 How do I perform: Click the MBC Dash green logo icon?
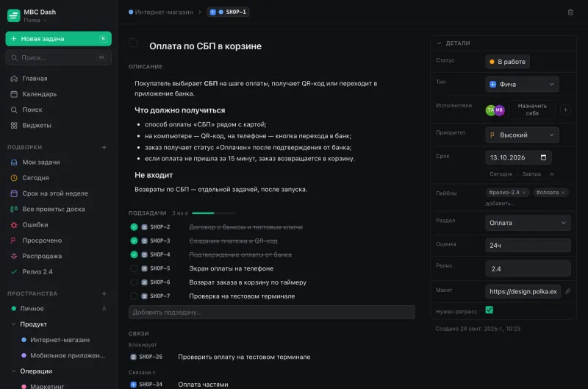[x=14, y=15]
